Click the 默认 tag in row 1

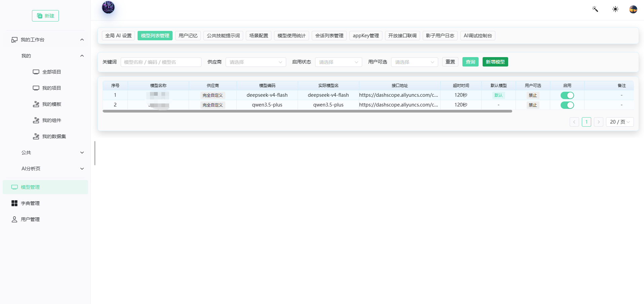pyautogui.click(x=498, y=95)
